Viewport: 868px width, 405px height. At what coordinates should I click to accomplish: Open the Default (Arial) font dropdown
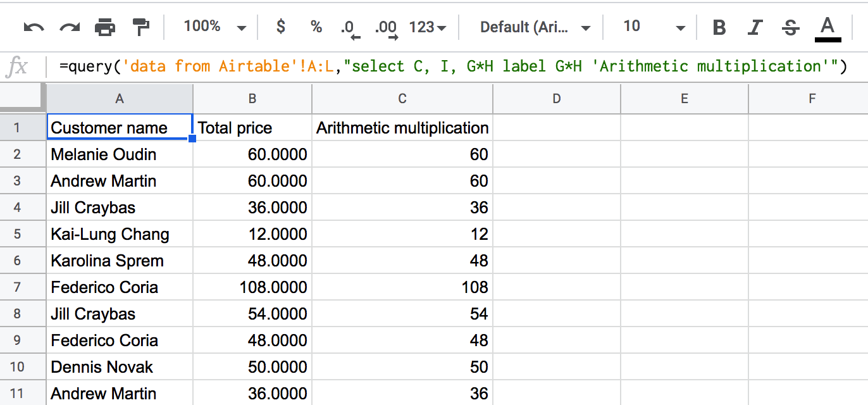coord(535,27)
